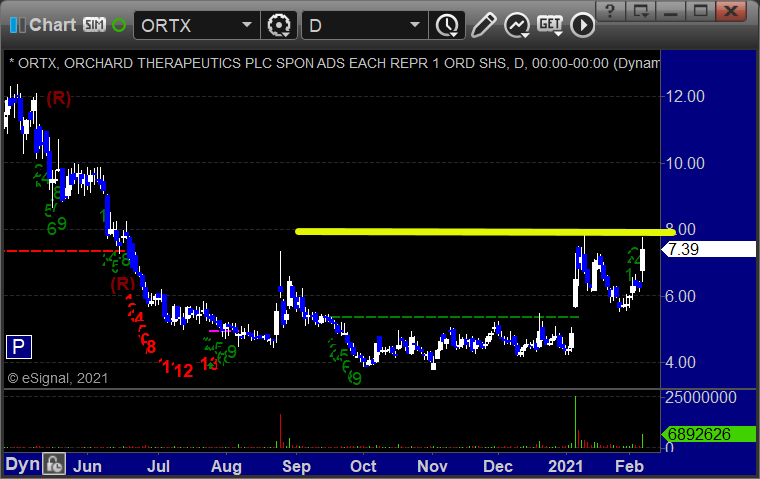
Task: Click the 6892626 volume value label
Action: 710,434
